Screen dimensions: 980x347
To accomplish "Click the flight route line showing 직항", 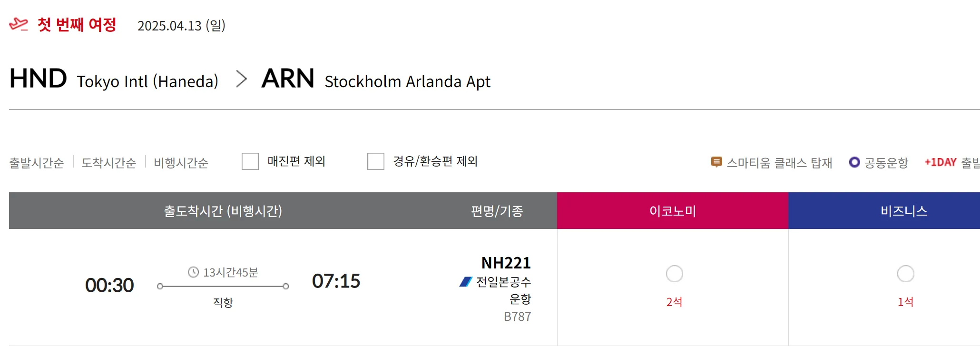I will pos(223,287).
